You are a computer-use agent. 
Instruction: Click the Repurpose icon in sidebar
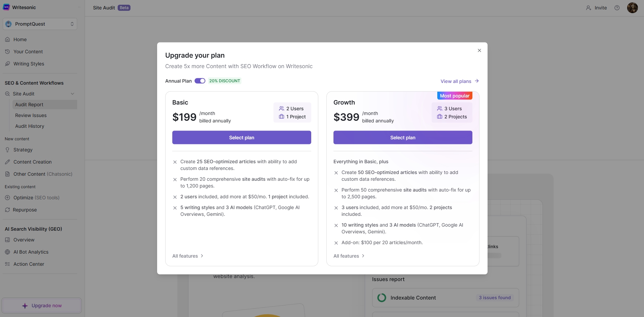click(7, 210)
